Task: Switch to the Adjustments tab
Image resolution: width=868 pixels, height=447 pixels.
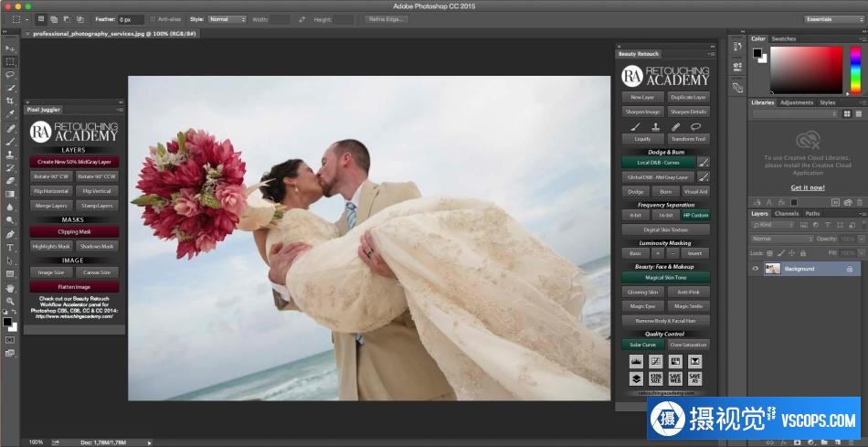Action: point(796,102)
